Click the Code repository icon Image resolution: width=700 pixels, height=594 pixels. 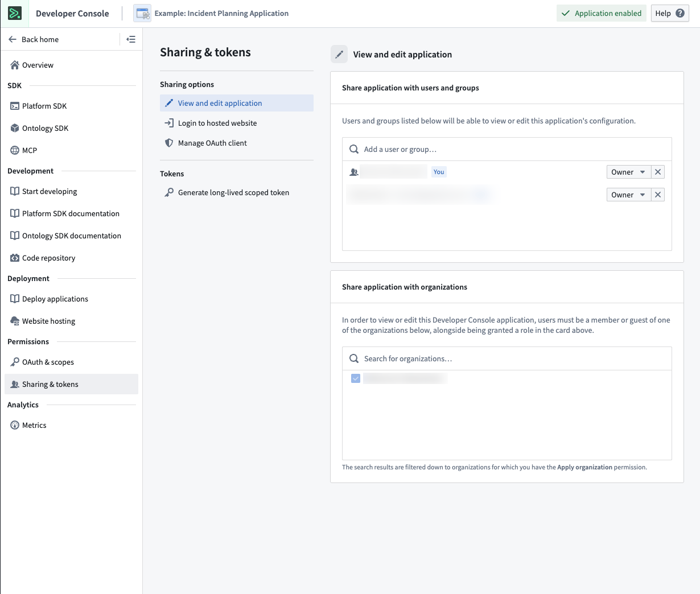coord(14,258)
